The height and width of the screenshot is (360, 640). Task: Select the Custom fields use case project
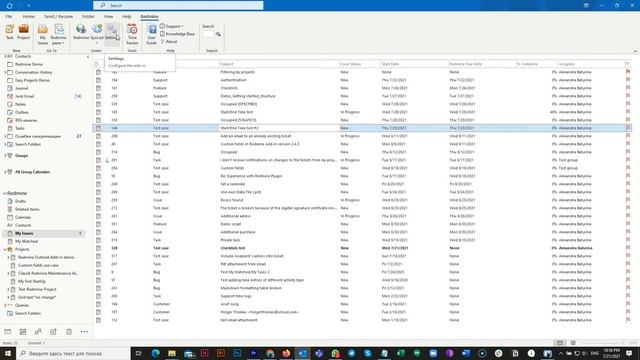(x=38, y=265)
